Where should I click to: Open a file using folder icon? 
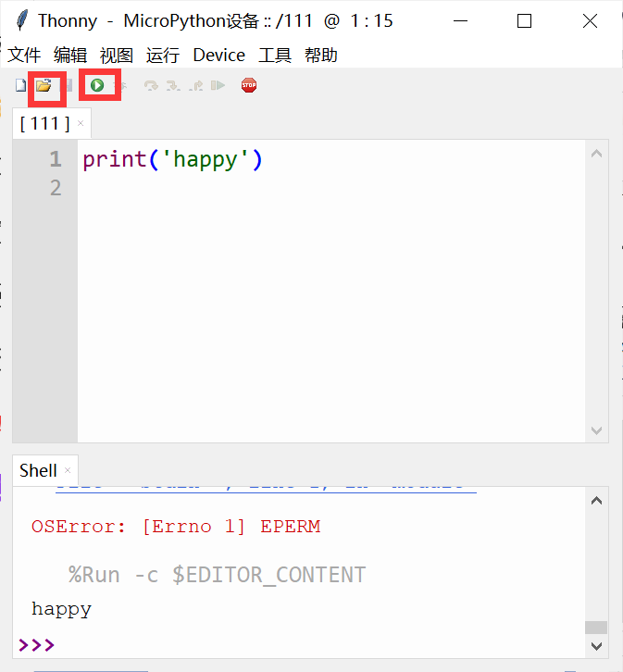[x=44, y=85]
